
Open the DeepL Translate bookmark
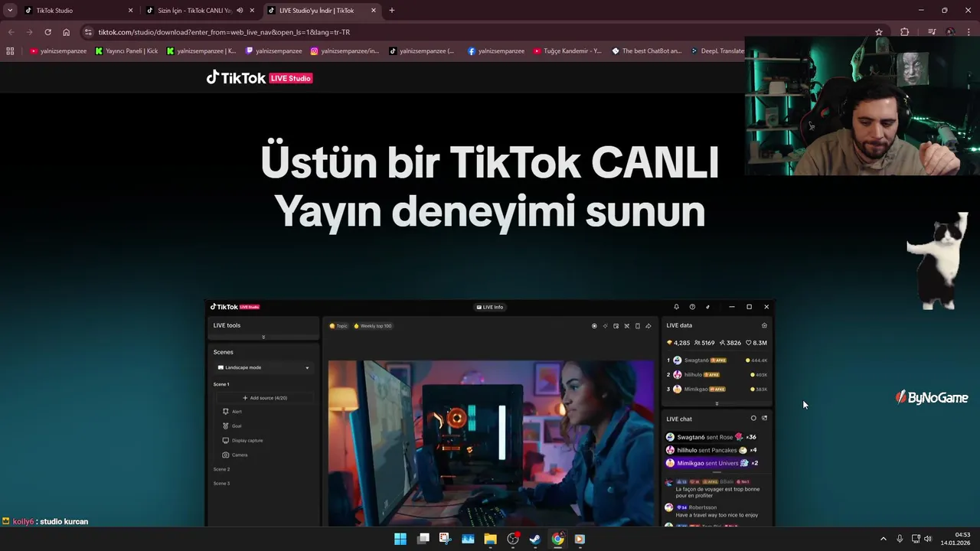pyautogui.click(x=717, y=51)
